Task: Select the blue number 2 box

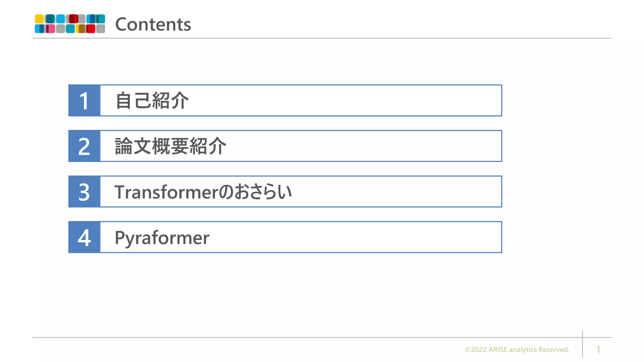Action: pos(84,146)
